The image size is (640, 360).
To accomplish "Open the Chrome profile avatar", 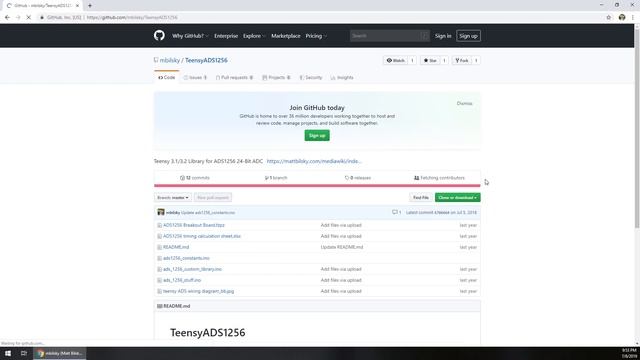I will pyautogui.click(x=622, y=18).
